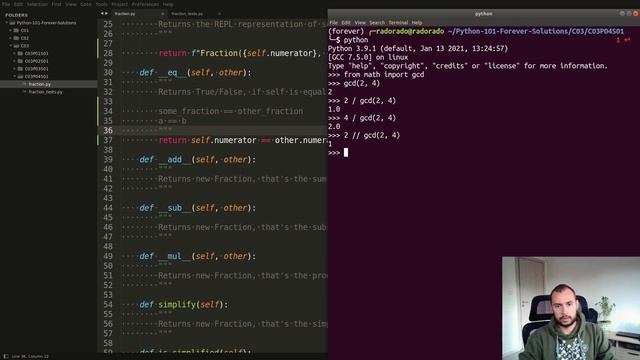Click the C03P02S01 folder icon
The width and height of the screenshot is (640, 360).
pyautogui.click(x=20, y=61)
